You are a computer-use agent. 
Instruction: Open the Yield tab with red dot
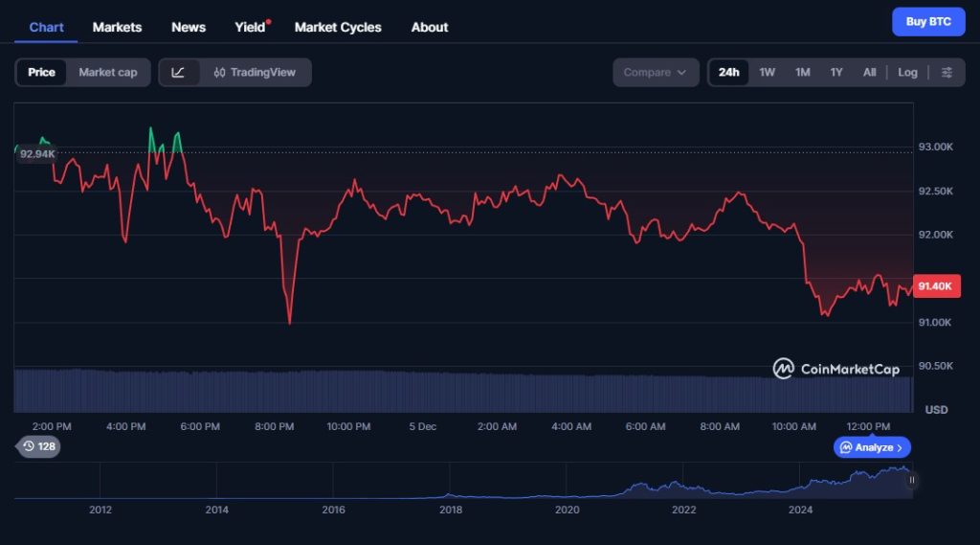point(251,27)
